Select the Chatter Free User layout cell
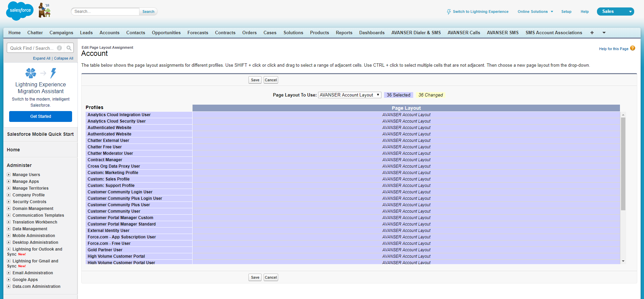Viewport: 644px width, 299px height. point(406,147)
